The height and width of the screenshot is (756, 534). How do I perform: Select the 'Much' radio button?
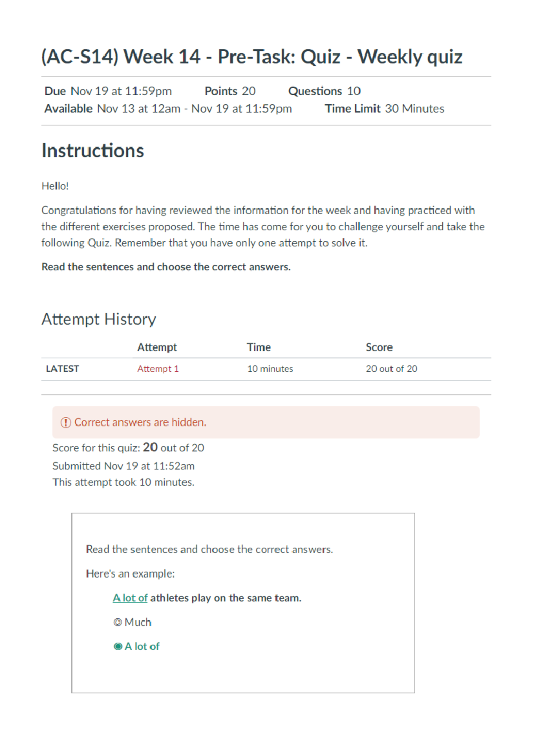[x=118, y=622]
